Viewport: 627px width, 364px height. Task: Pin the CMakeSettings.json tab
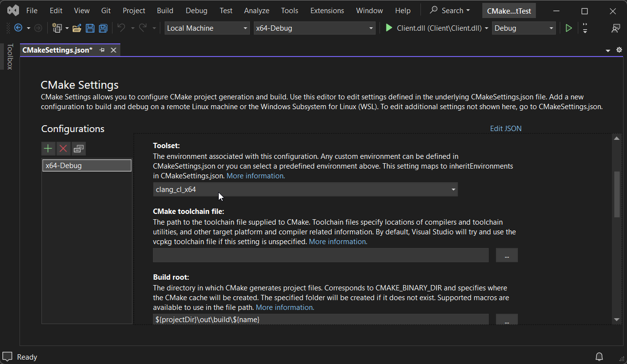tap(102, 50)
